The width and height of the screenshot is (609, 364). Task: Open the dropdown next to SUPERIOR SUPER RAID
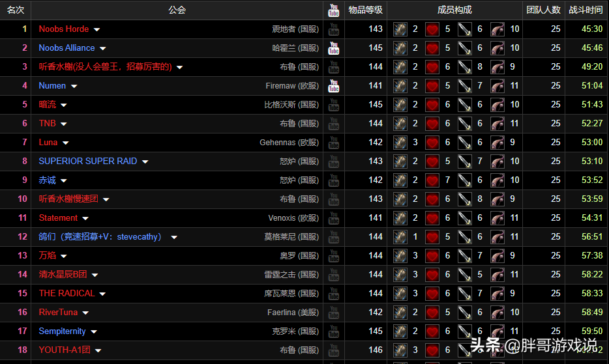click(145, 162)
